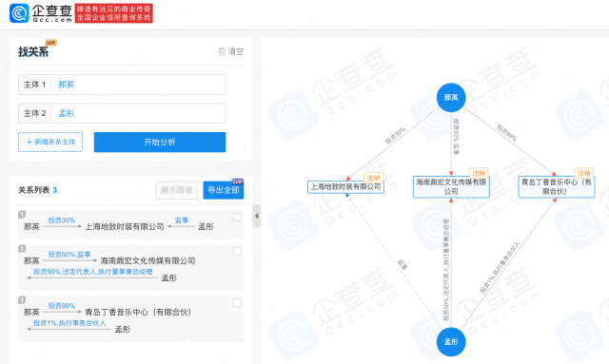Click the 投资99% label in relation row 3
Viewport: 609px width, 364px height.
coord(61,306)
